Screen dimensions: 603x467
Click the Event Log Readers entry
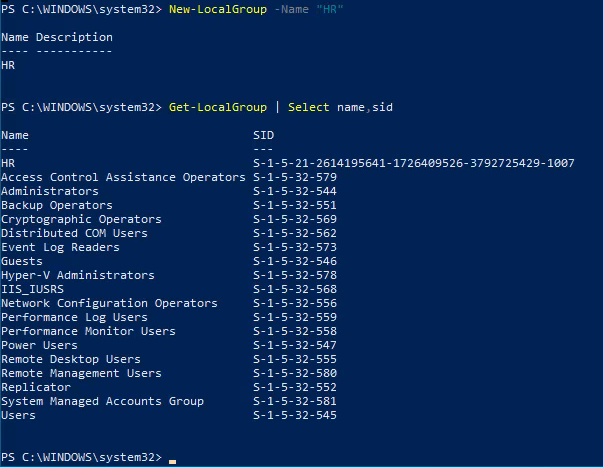pyautogui.click(x=60, y=247)
